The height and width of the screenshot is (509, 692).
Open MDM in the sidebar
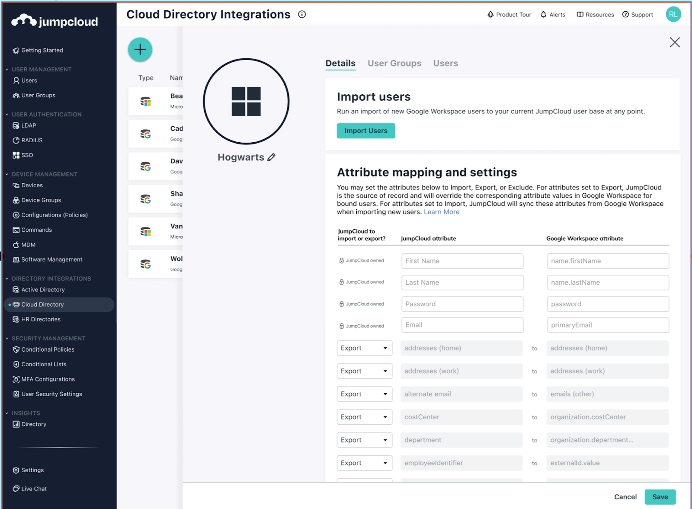29,243
